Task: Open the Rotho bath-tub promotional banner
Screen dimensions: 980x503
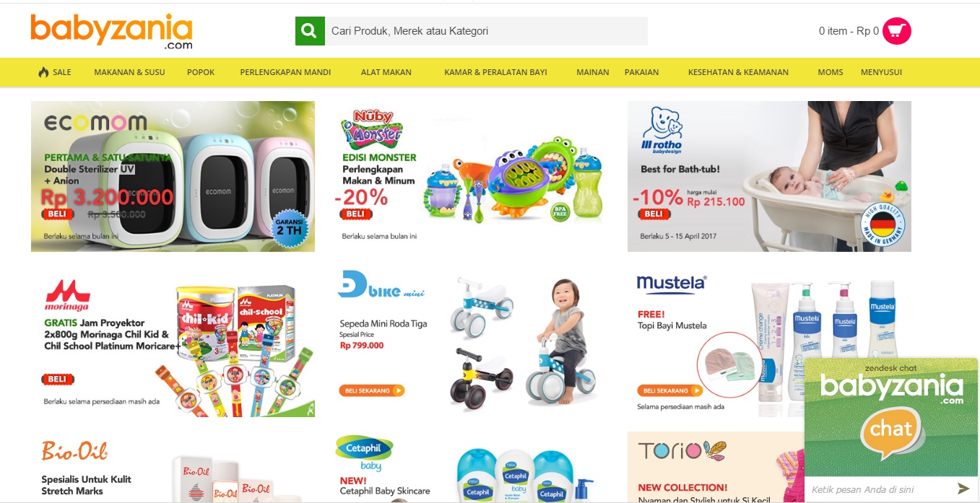Action: click(x=769, y=176)
